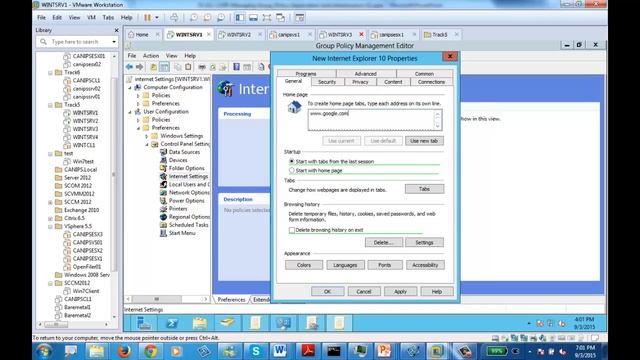Collapse the Track6 folder in Library
Viewport: 640px width, 360px height.
(x=50, y=73)
